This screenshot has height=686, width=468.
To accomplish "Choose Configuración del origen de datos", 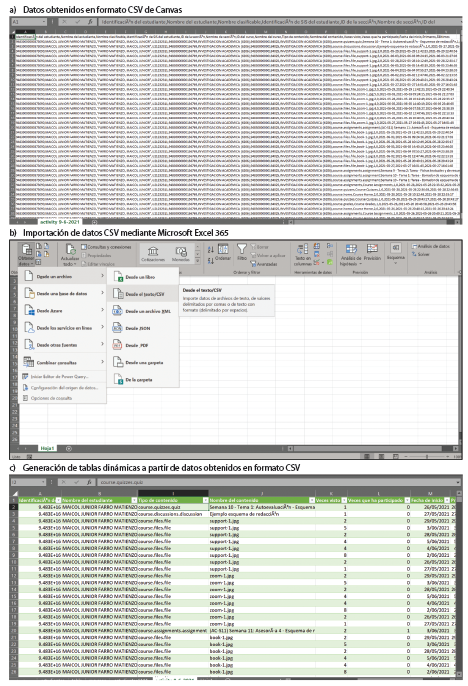I will pos(61,388).
